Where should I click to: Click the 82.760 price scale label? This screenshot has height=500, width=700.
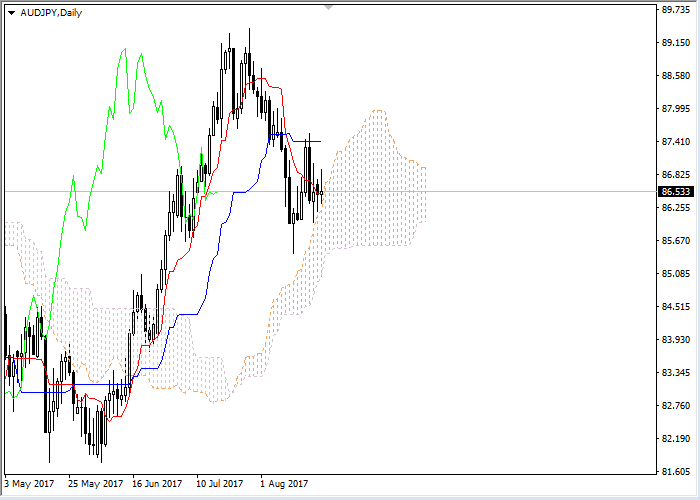coord(675,405)
